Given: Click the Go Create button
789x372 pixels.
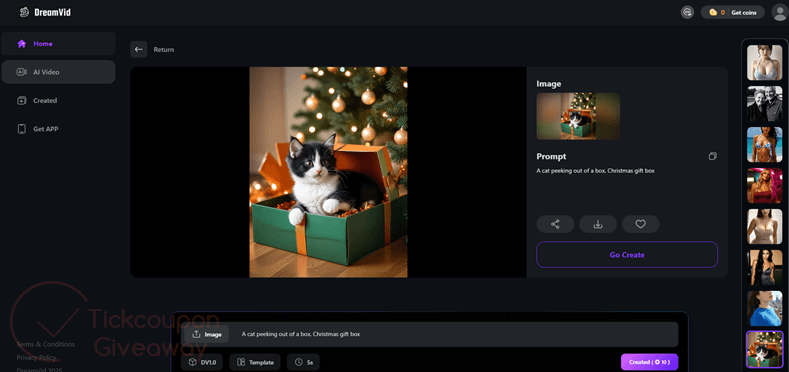Looking at the screenshot, I should coord(627,255).
